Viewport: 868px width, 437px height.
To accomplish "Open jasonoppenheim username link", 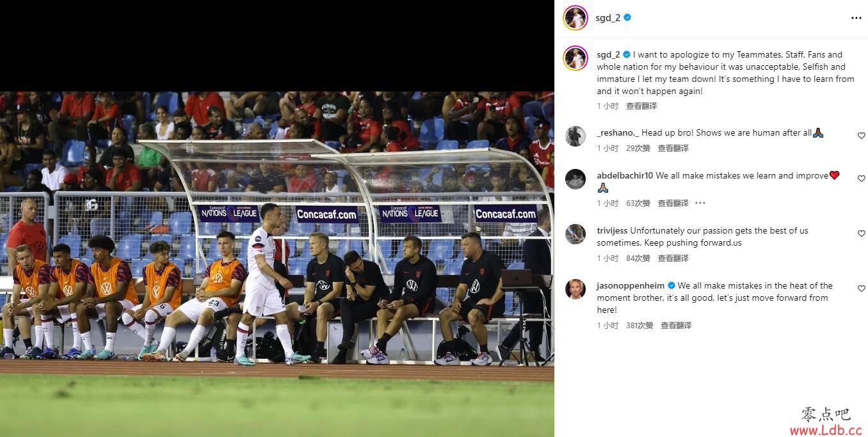I will [x=631, y=286].
